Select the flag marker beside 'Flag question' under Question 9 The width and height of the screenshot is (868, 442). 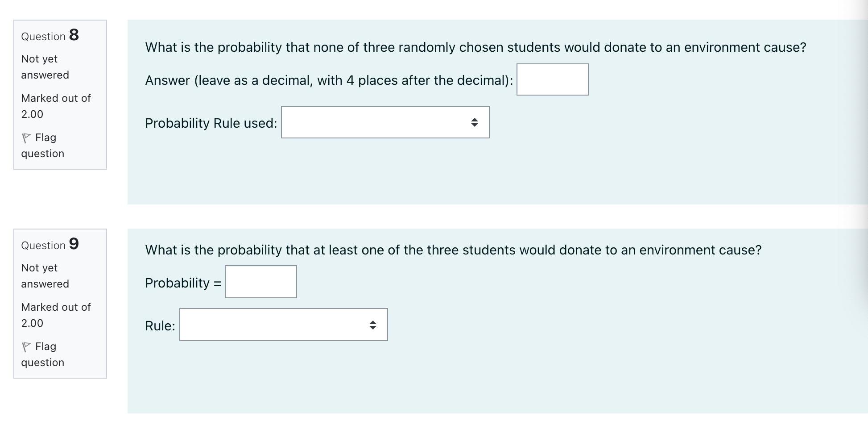click(26, 346)
